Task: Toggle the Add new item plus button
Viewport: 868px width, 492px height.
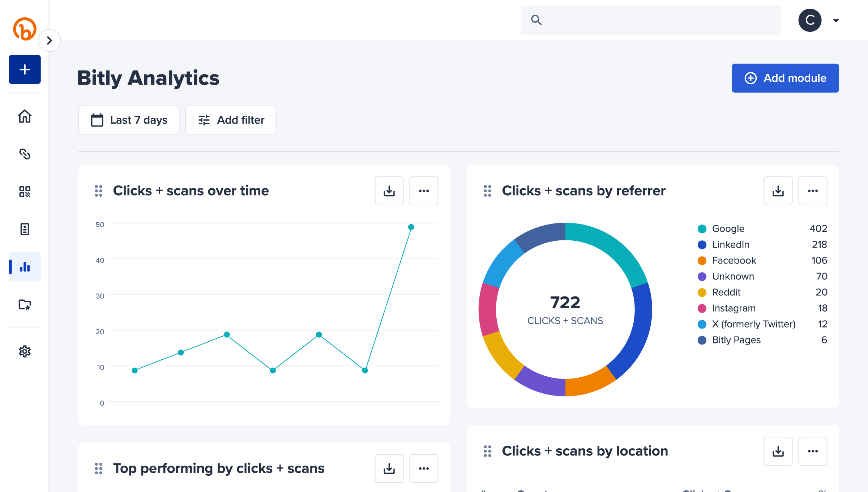Action: click(x=24, y=69)
